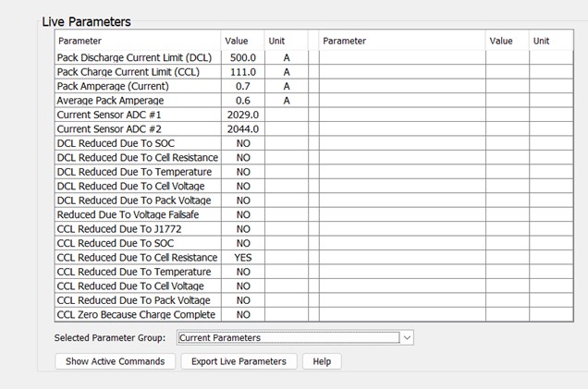Image resolution: width=588 pixels, height=389 pixels.
Task: Click the Current Parameters combo box field
Action: [288, 338]
